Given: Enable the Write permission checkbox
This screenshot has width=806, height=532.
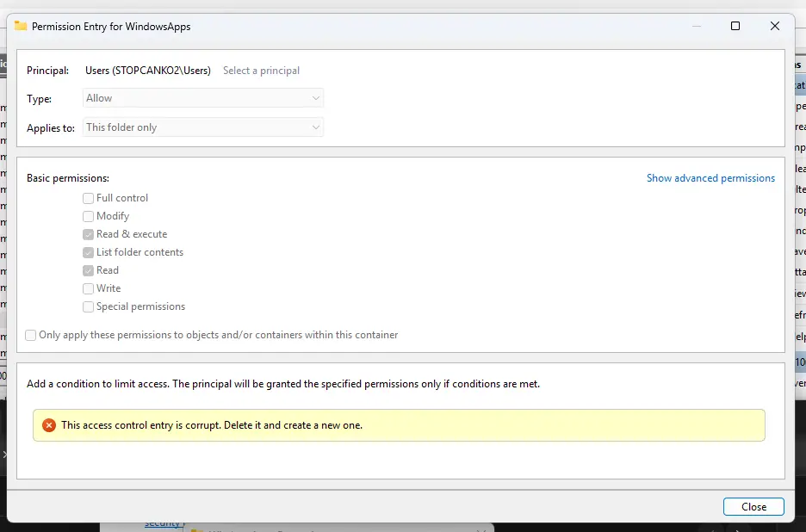Looking at the screenshot, I should coord(89,288).
